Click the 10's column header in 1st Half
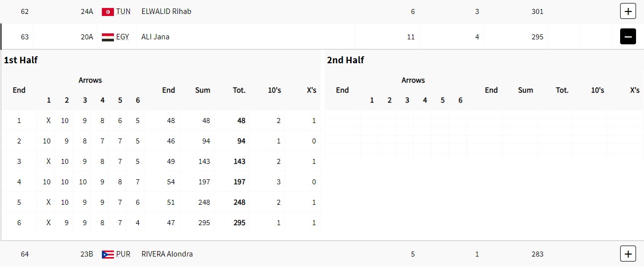The height and width of the screenshot is (267, 644). [274, 90]
